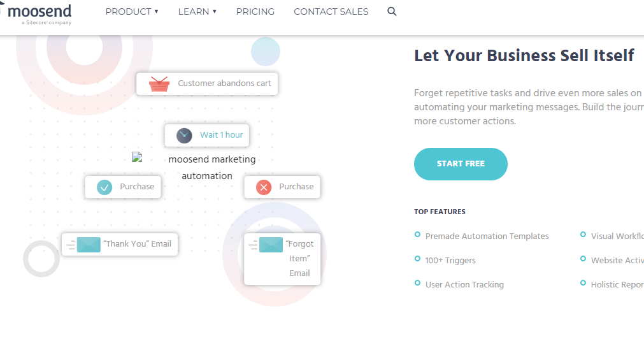644x341 pixels.
Task: Click the search magnifier icon
Action: pos(392,11)
